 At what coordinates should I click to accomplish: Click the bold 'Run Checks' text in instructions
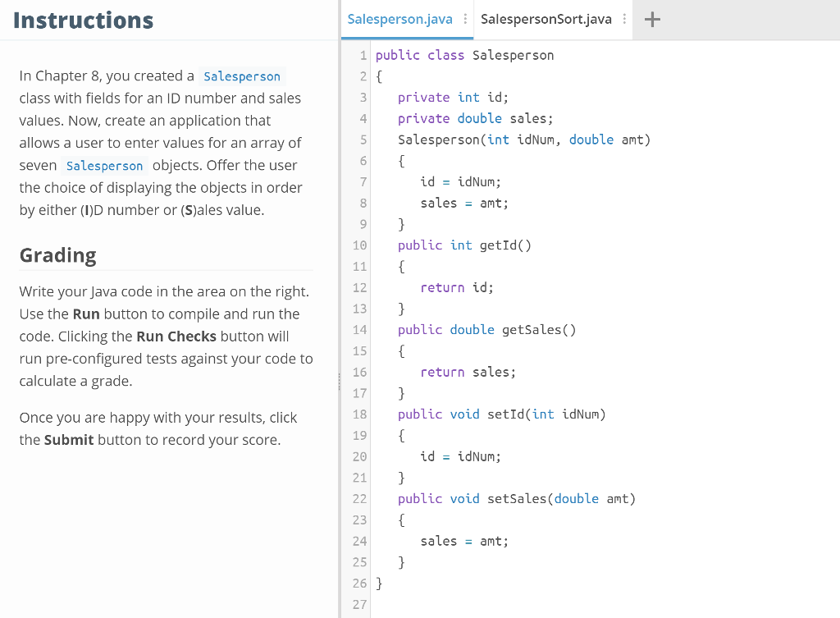coord(176,336)
